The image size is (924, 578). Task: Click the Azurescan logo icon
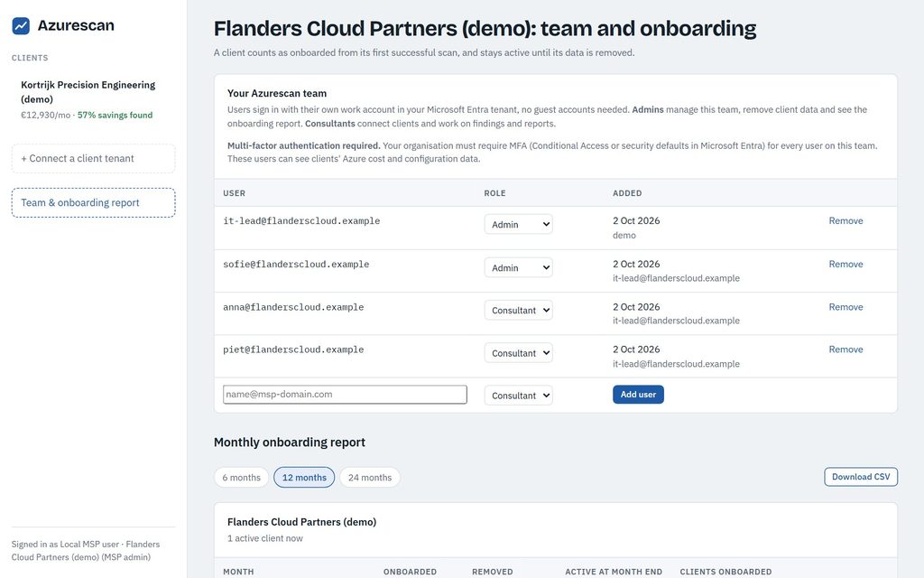[x=21, y=25]
